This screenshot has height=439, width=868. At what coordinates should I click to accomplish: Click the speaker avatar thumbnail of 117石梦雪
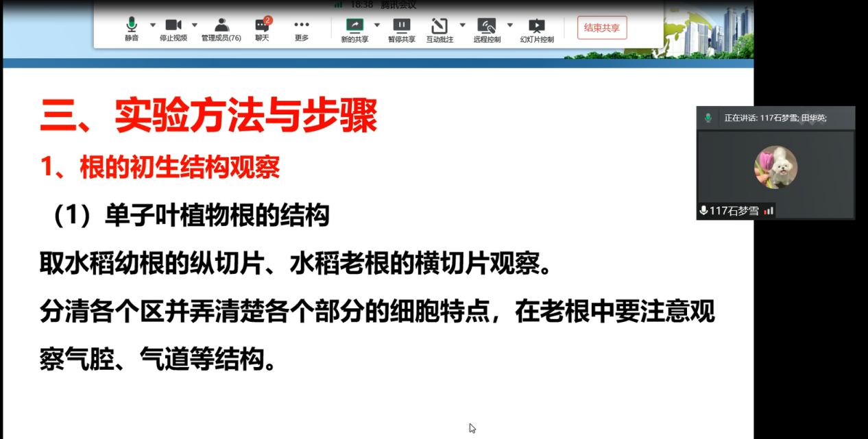(775, 167)
